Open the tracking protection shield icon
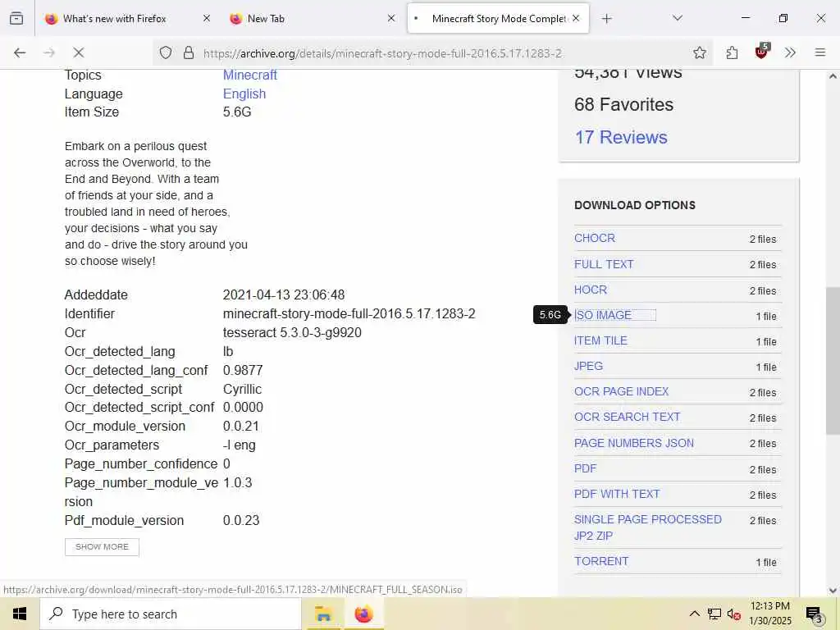840x630 pixels. click(166, 52)
